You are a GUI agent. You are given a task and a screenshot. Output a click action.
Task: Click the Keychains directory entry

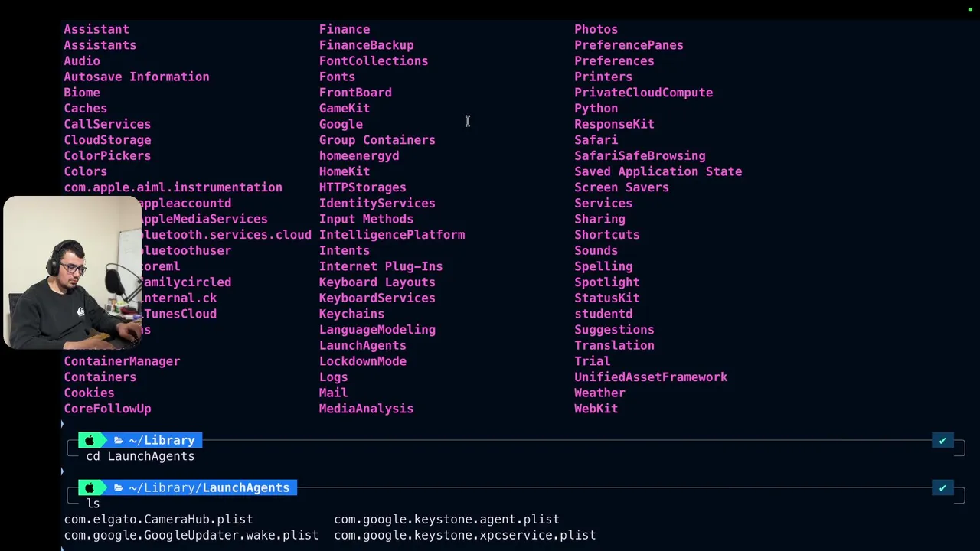pos(351,314)
